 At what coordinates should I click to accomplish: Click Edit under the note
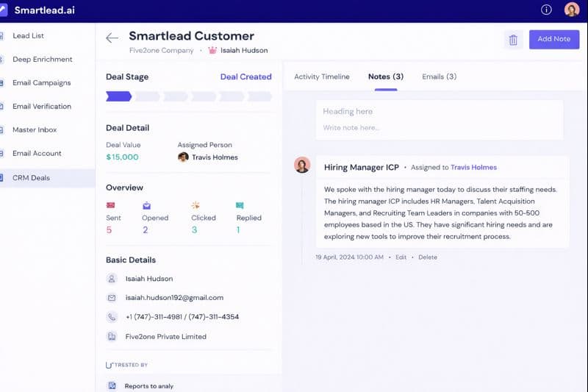(401, 257)
